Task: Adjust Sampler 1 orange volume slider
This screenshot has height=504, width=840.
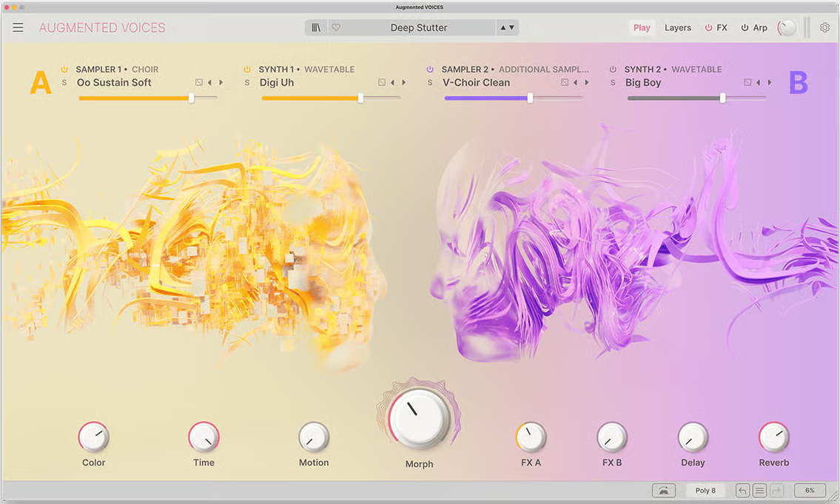Action: tap(148, 98)
